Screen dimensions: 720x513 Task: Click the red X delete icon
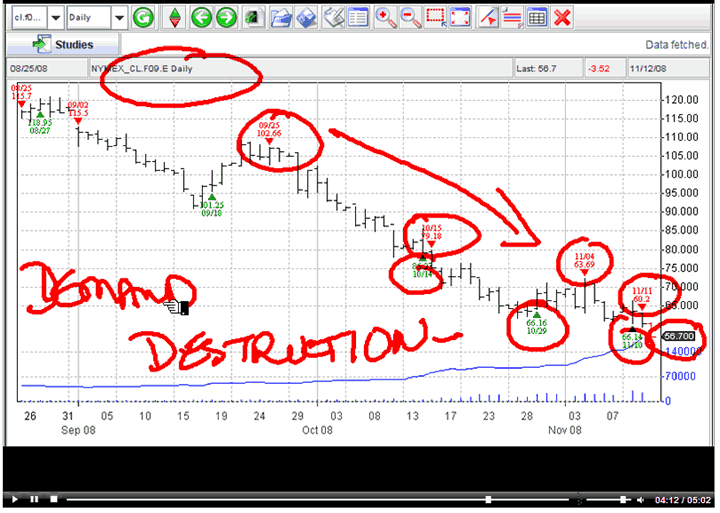pyautogui.click(x=562, y=18)
